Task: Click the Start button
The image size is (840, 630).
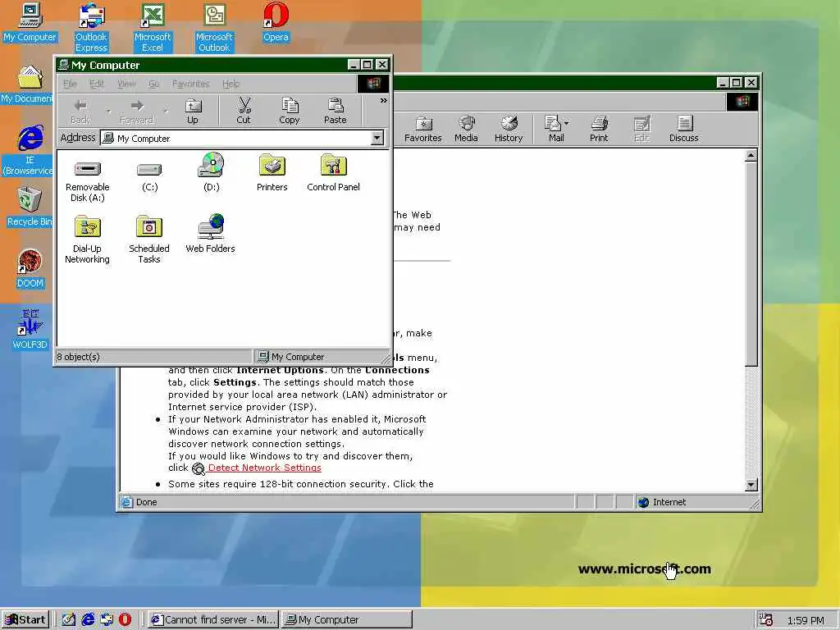Action: (25, 619)
